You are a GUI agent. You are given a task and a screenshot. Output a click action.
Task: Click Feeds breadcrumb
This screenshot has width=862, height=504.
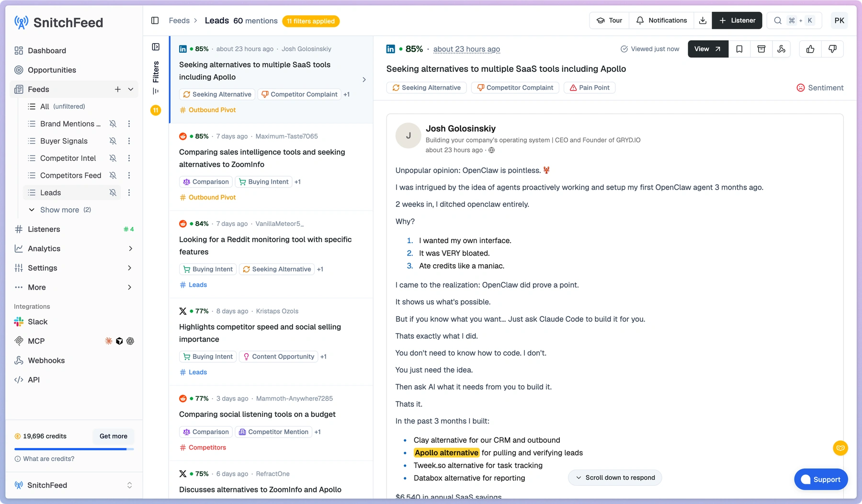tap(179, 21)
